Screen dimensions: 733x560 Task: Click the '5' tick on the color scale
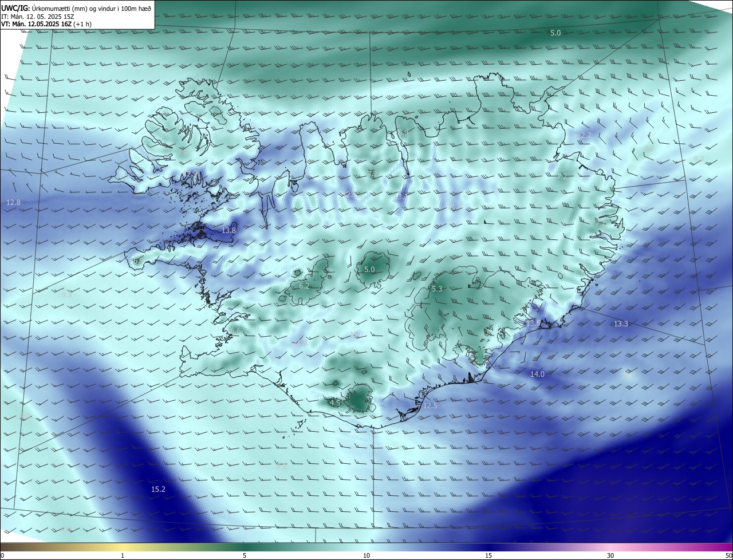tap(245, 555)
